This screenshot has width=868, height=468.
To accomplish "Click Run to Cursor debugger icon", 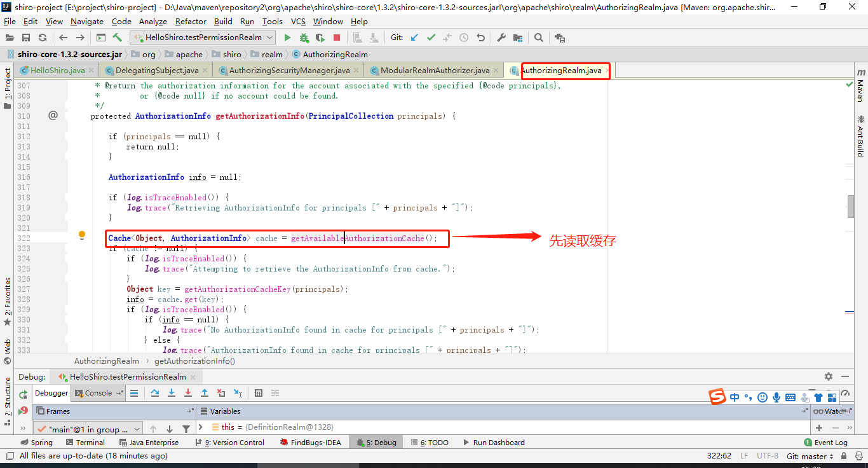I will point(238,393).
